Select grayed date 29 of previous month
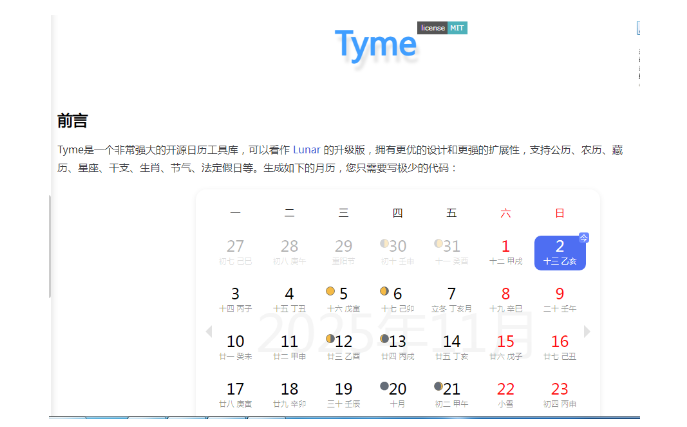The height and width of the screenshot is (427, 687). click(x=344, y=253)
